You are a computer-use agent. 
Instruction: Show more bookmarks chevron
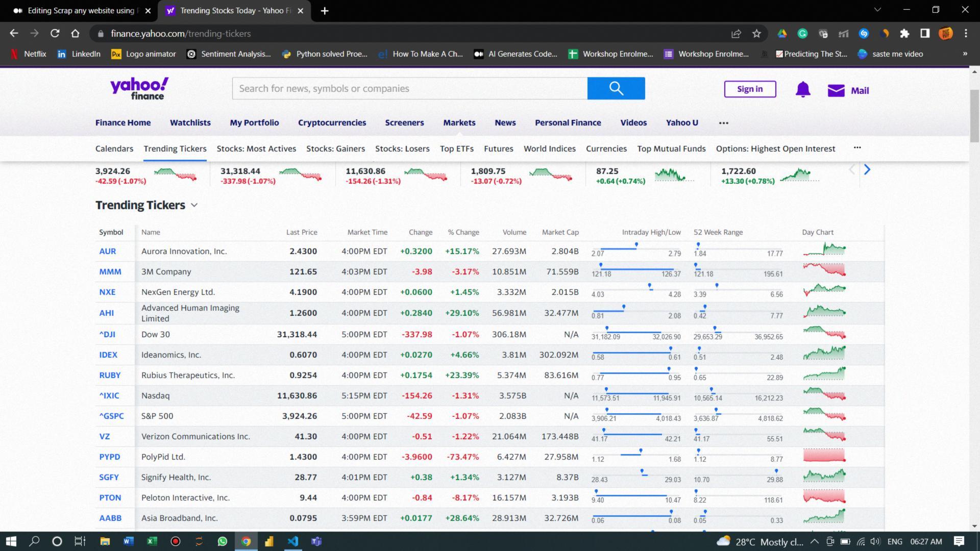point(965,54)
